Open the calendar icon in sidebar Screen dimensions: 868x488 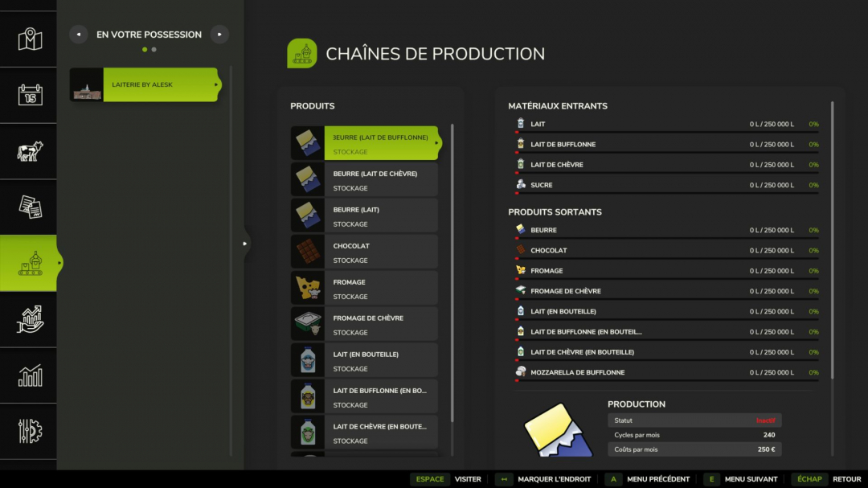tap(30, 95)
